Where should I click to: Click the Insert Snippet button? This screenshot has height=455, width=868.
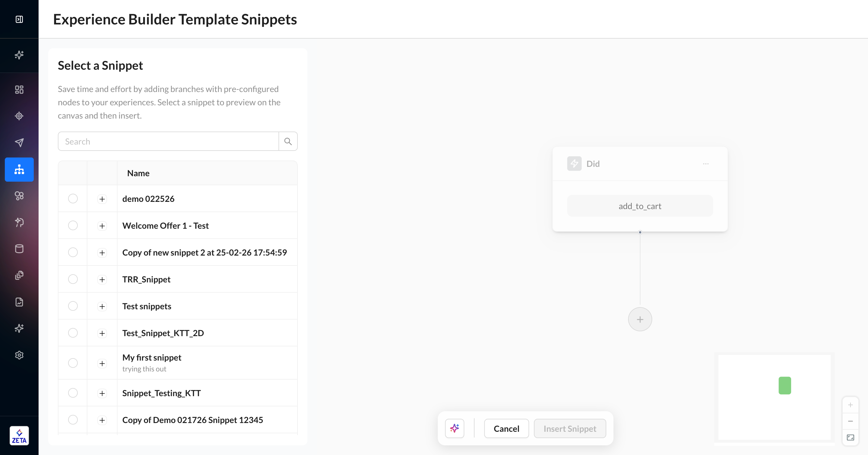(x=569, y=428)
